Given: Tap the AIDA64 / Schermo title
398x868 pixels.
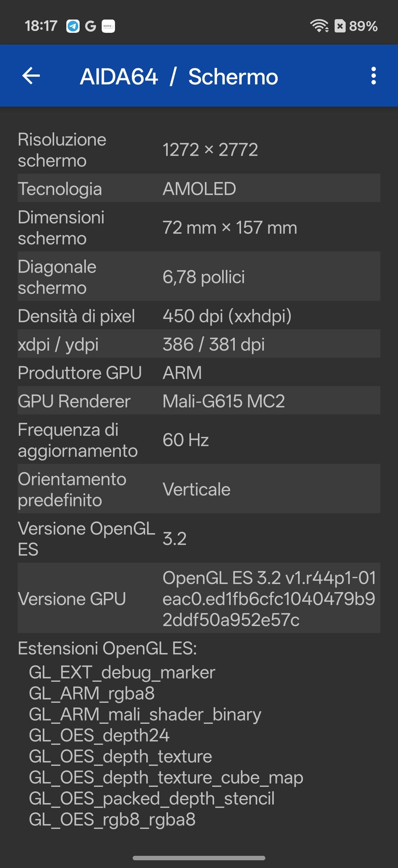Looking at the screenshot, I should [x=179, y=77].
